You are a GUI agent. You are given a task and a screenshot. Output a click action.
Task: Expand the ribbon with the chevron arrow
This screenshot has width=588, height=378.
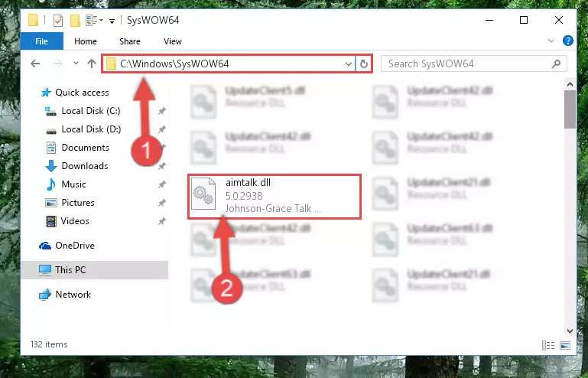coord(551,41)
